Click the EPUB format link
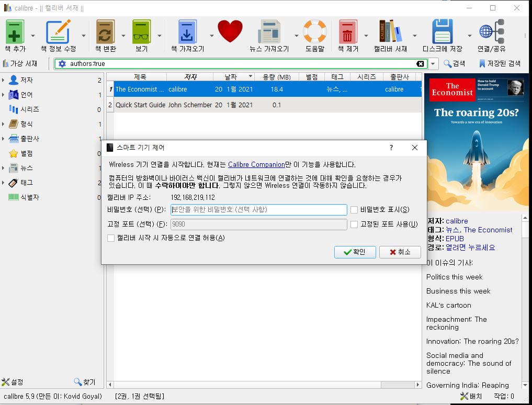Viewport: 532px width, 405px height. point(455,239)
